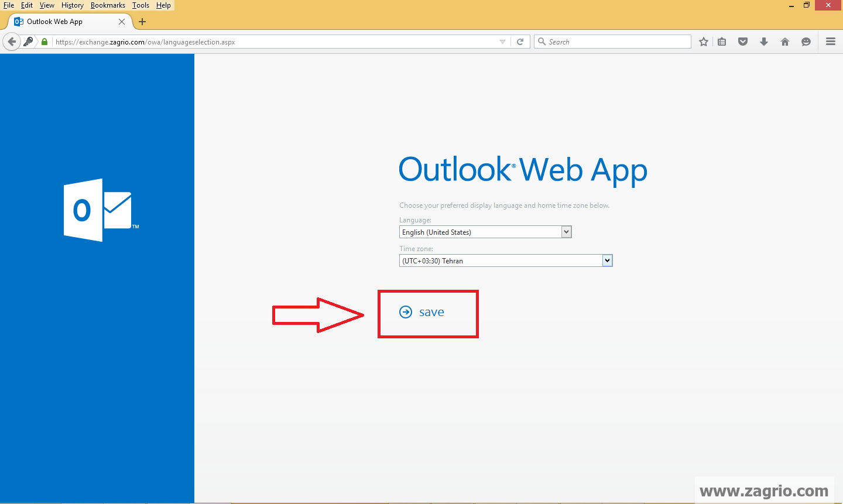This screenshot has height=504, width=843.
Task: Click the 'Time zone:' label
Action: pyautogui.click(x=416, y=249)
